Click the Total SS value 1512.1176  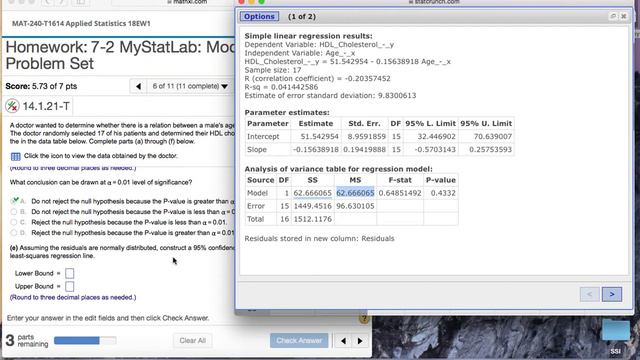point(312,219)
